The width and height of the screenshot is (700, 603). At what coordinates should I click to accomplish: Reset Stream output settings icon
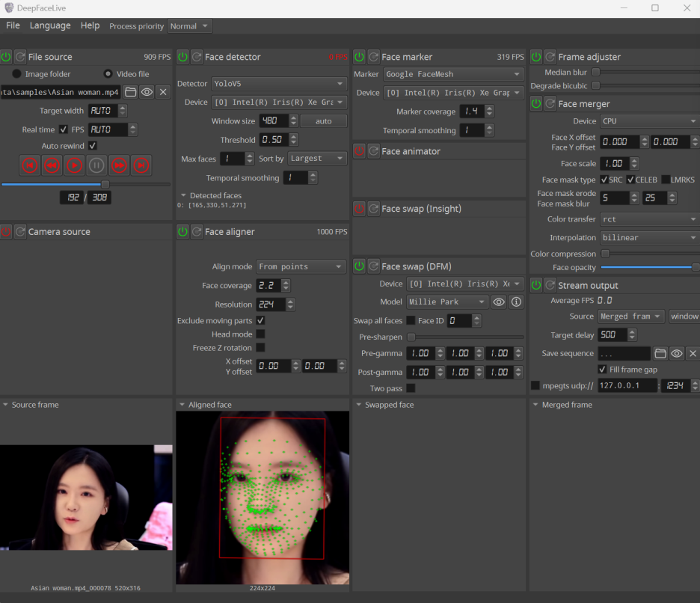tap(550, 285)
